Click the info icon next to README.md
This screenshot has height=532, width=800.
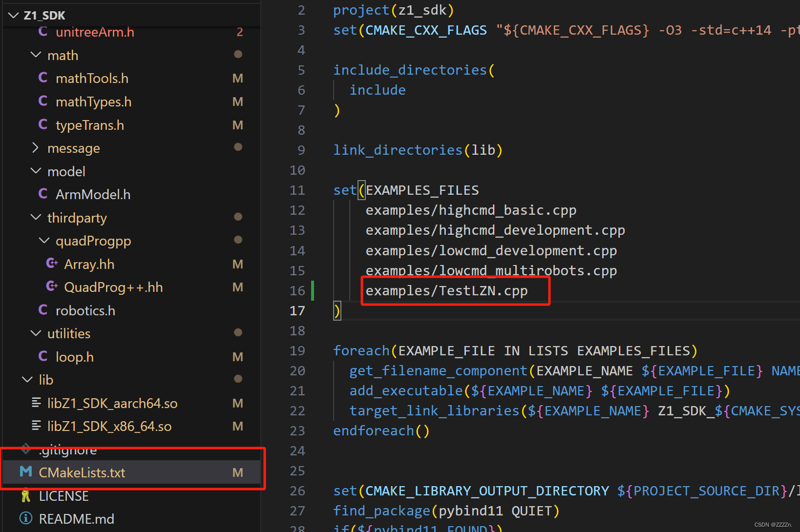25,518
